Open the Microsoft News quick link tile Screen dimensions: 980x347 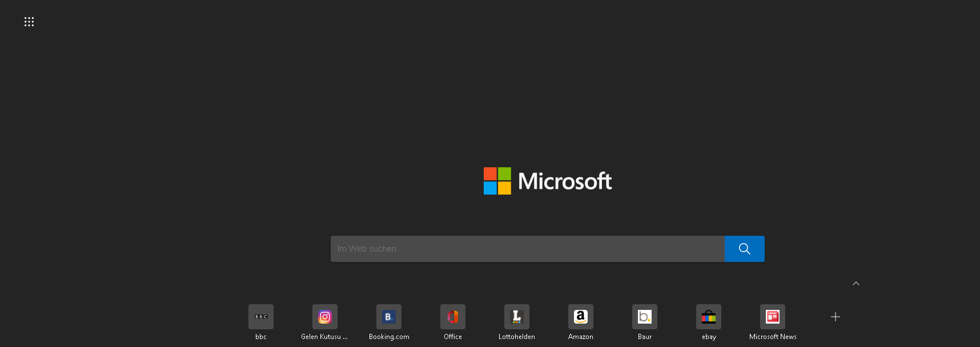(x=773, y=317)
